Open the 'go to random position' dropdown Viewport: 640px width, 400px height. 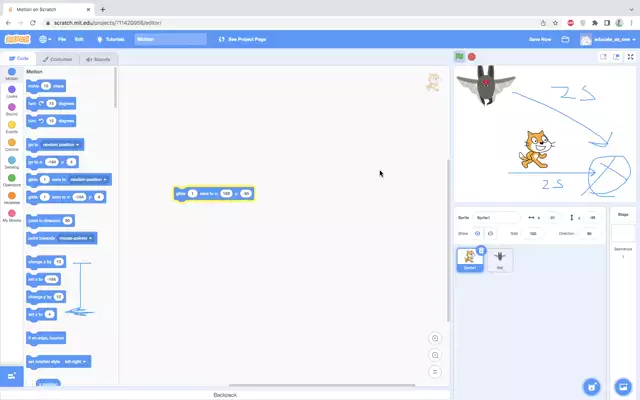[x=60, y=145]
